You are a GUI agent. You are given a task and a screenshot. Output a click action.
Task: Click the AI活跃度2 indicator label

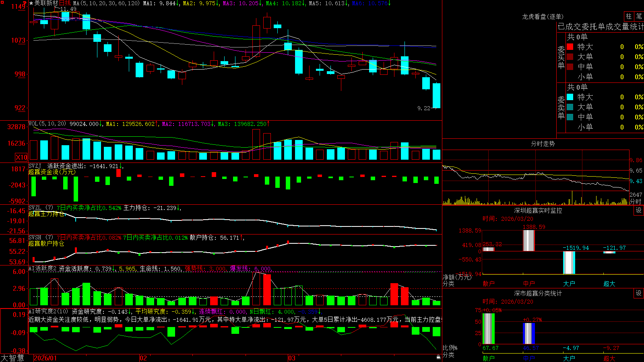click(x=43, y=269)
